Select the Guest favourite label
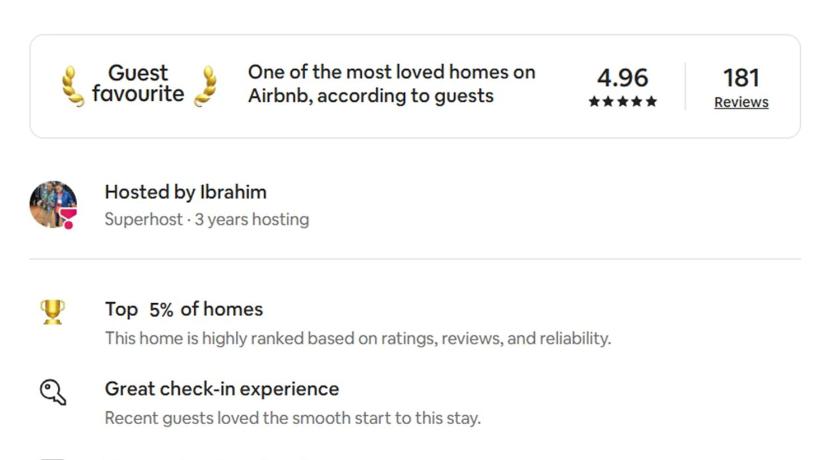The width and height of the screenshot is (840, 460). pos(138,84)
